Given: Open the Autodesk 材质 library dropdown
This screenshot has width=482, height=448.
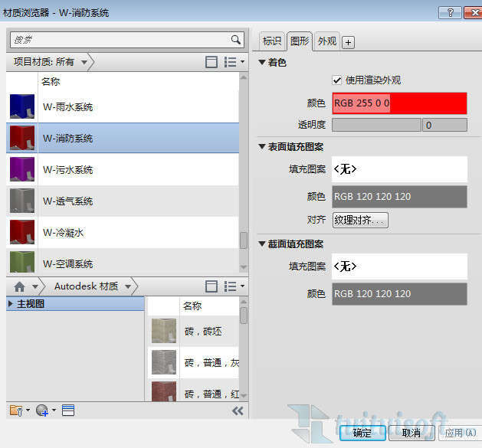Looking at the screenshot, I should coord(92,286).
